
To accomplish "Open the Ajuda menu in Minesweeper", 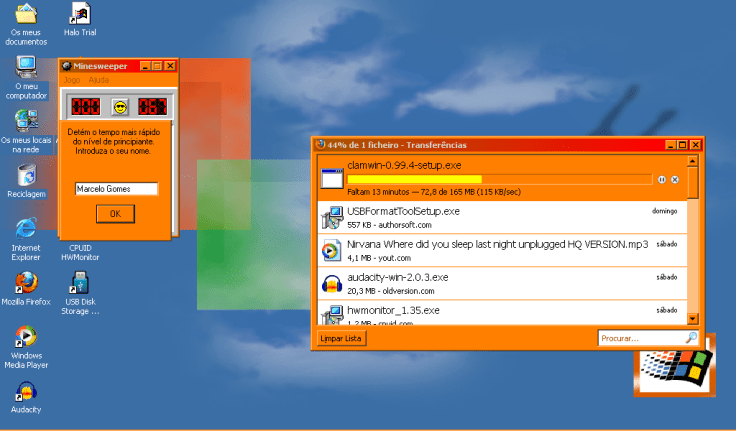I will pos(98,80).
